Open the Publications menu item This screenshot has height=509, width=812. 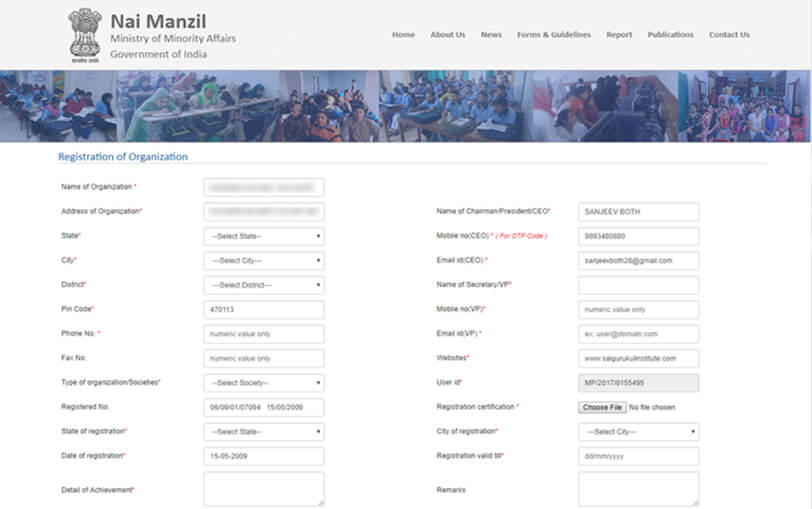pyautogui.click(x=670, y=35)
